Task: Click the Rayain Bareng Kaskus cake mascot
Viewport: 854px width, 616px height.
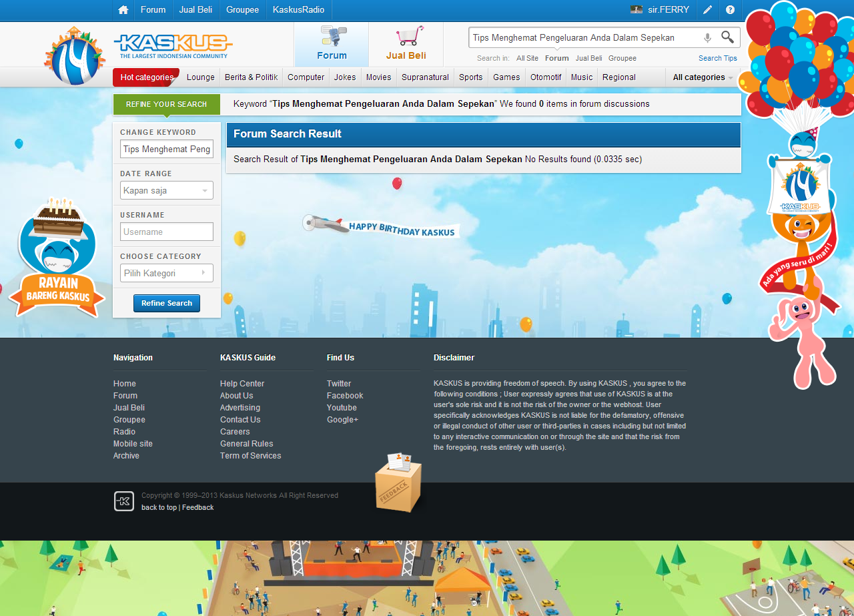Action: [57, 258]
